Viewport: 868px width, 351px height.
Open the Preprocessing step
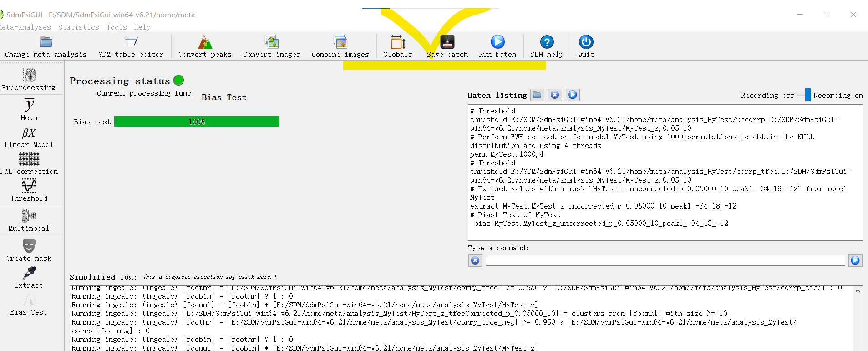pos(29,79)
